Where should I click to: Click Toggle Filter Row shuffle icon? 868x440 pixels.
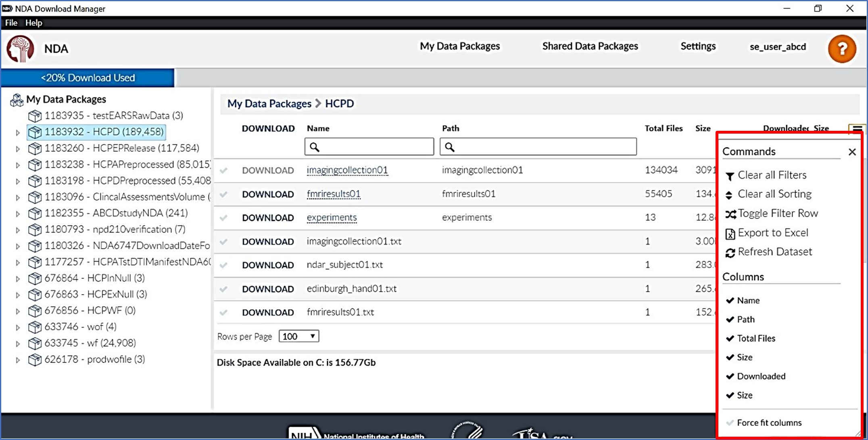pyautogui.click(x=730, y=214)
